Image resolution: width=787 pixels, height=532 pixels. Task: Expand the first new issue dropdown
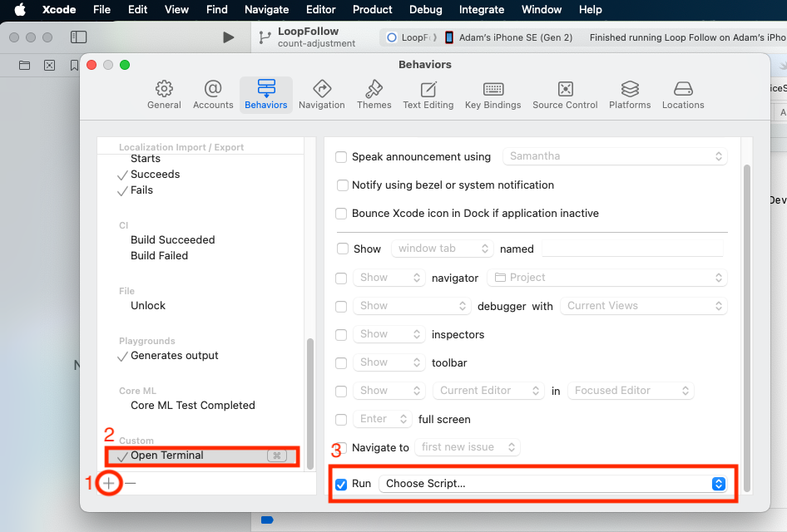pyautogui.click(x=468, y=447)
